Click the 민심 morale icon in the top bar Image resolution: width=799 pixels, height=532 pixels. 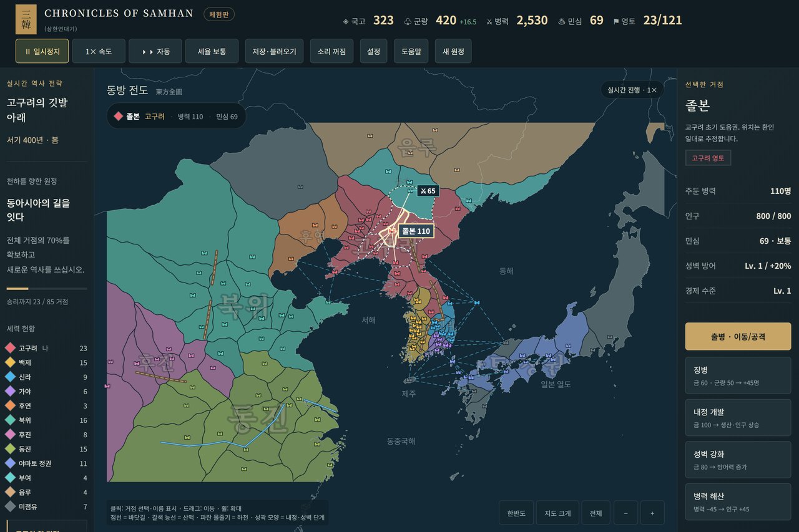[561, 21]
